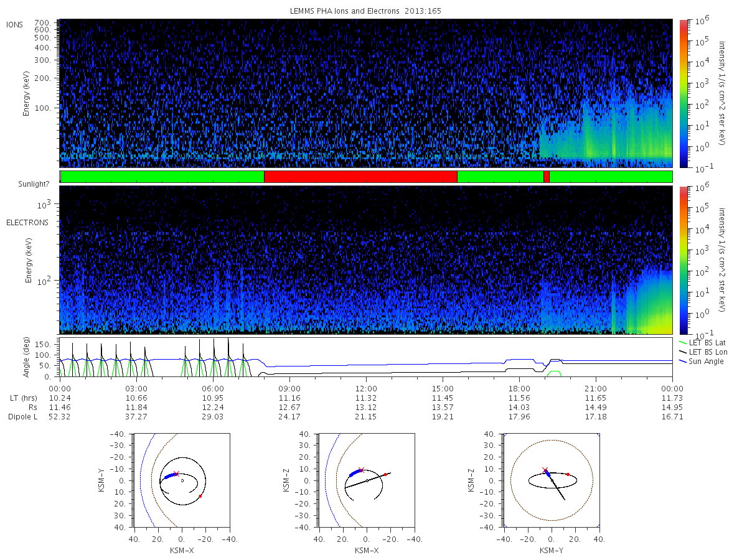Click the black LET BS Lon legend line
This screenshot has width=747, height=560.
pos(684,352)
